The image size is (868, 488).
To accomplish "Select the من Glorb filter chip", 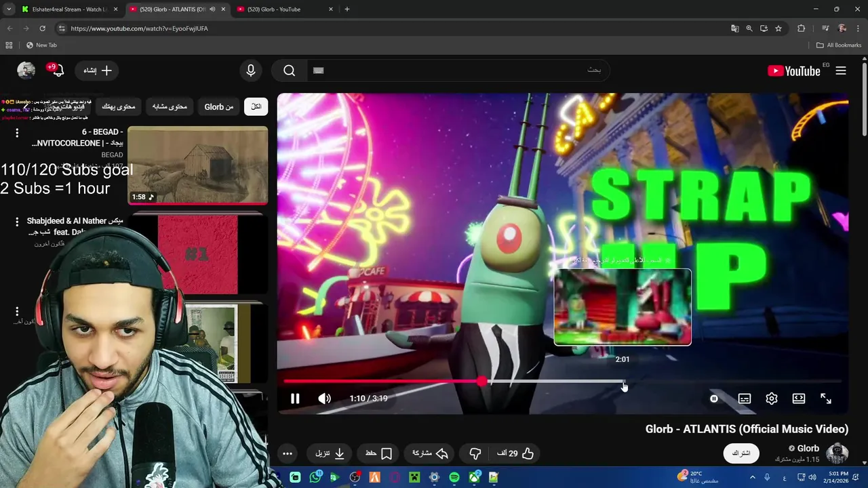I will click(x=219, y=106).
